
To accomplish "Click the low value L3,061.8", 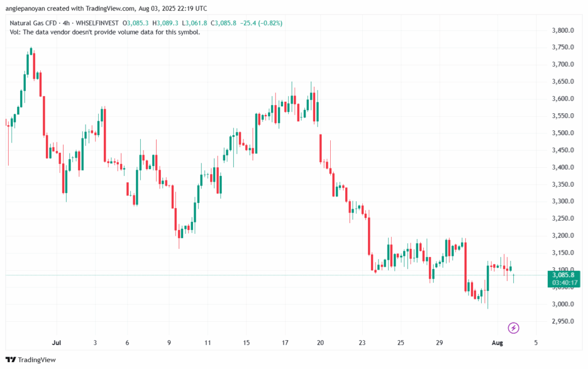I will [194, 23].
